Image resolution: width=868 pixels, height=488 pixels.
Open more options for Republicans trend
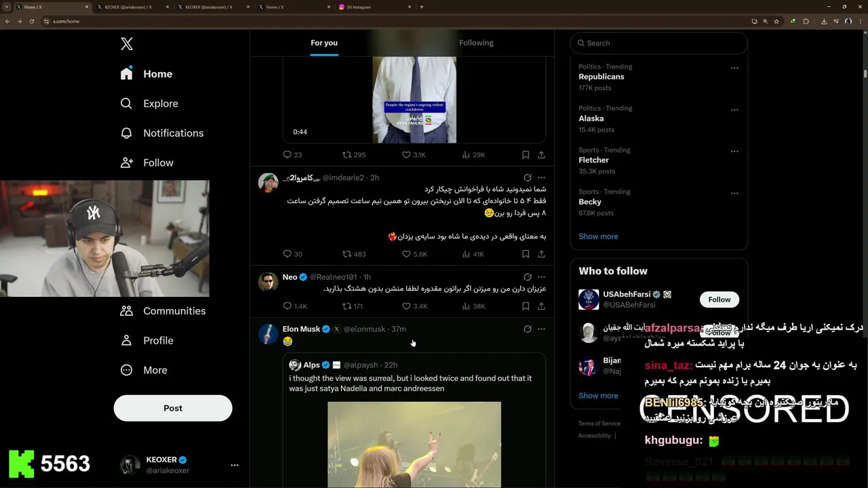coord(734,68)
